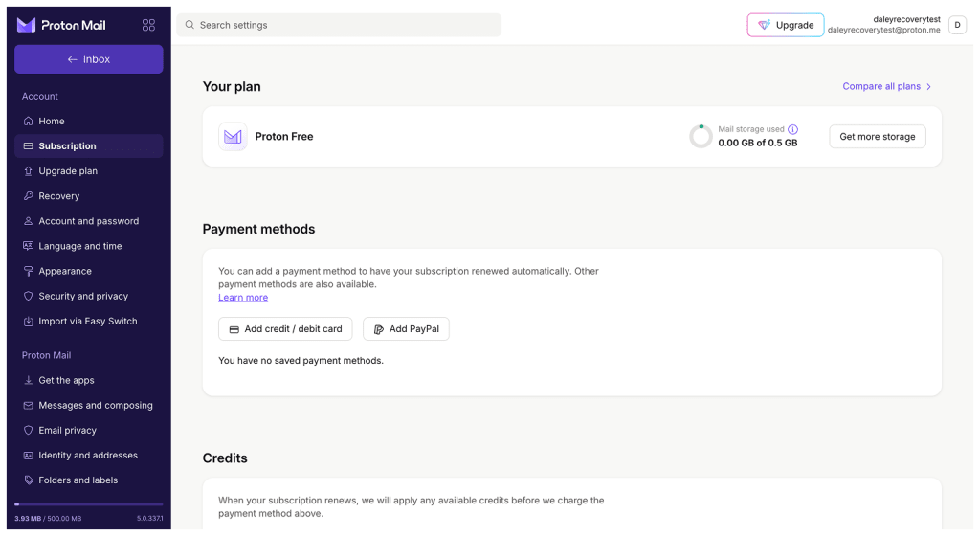Click the PayPal logo icon
Viewport: 980px width, 536px height.
(x=379, y=329)
